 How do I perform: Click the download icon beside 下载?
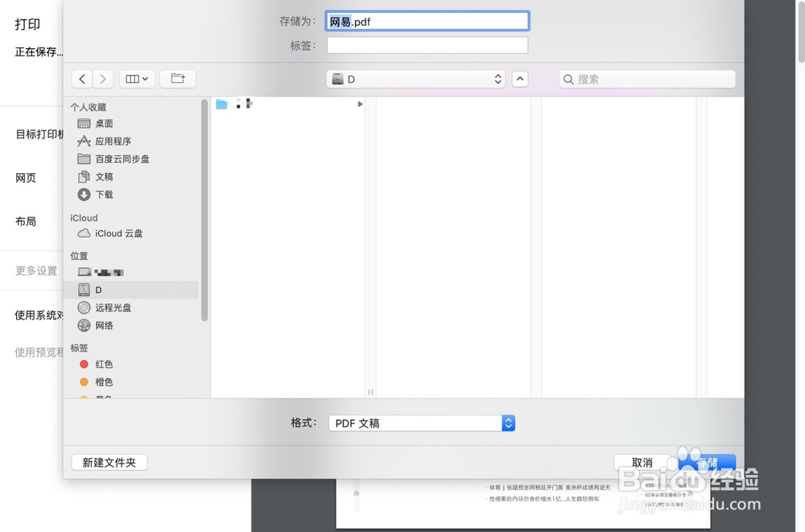click(84, 195)
